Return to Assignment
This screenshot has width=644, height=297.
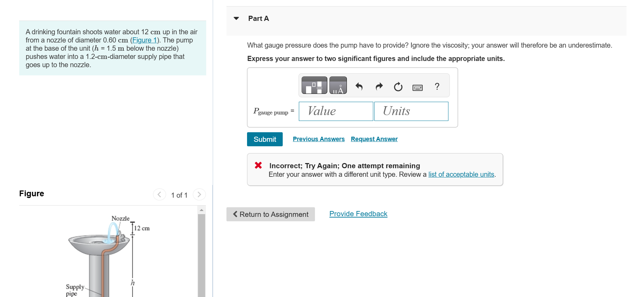tap(271, 214)
